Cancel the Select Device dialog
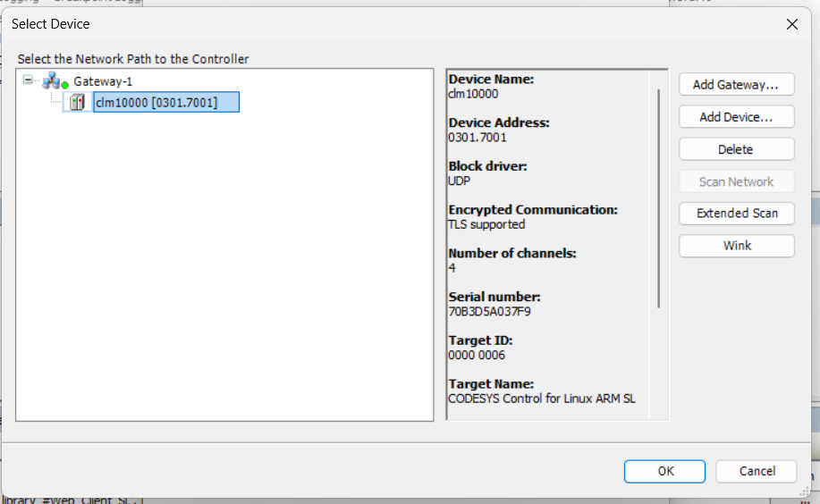 (757, 471)
